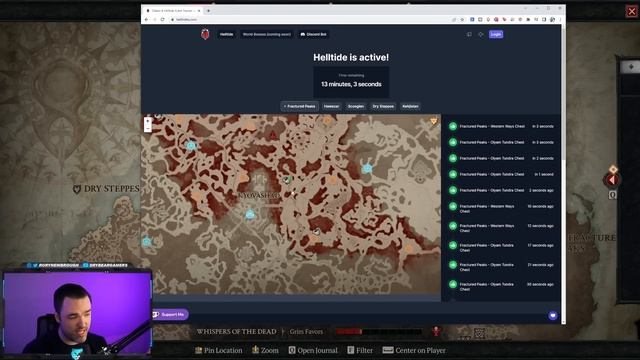Open the purple chat bubble widget

coord(553,315)
